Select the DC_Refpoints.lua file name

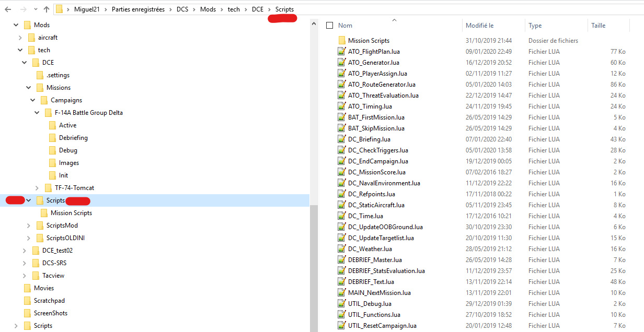372,194
